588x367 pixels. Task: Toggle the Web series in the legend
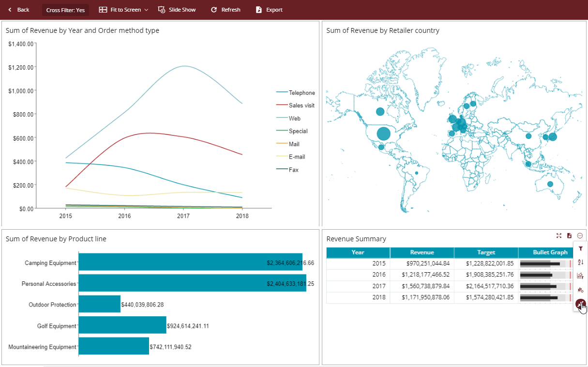(x=294, y=118)
